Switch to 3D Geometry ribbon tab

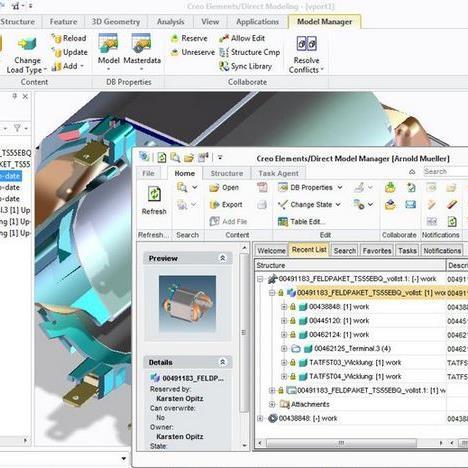click(116, 22)
